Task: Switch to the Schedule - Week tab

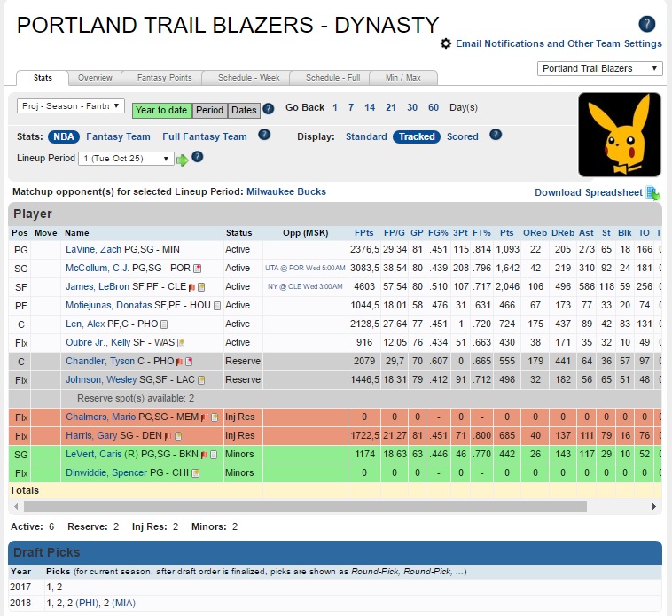Action: pos(249,78)
